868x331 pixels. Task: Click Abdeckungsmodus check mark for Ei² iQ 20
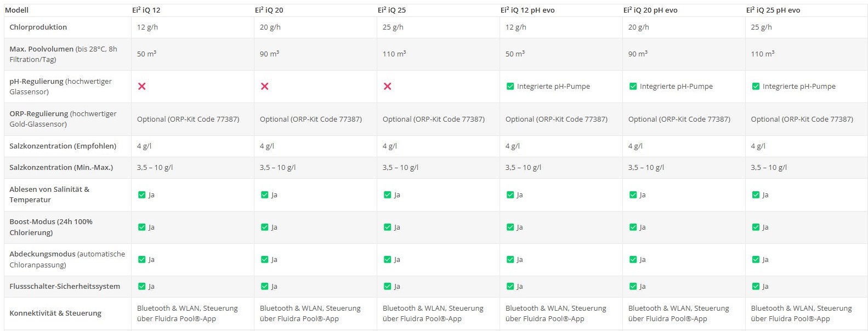264,259
